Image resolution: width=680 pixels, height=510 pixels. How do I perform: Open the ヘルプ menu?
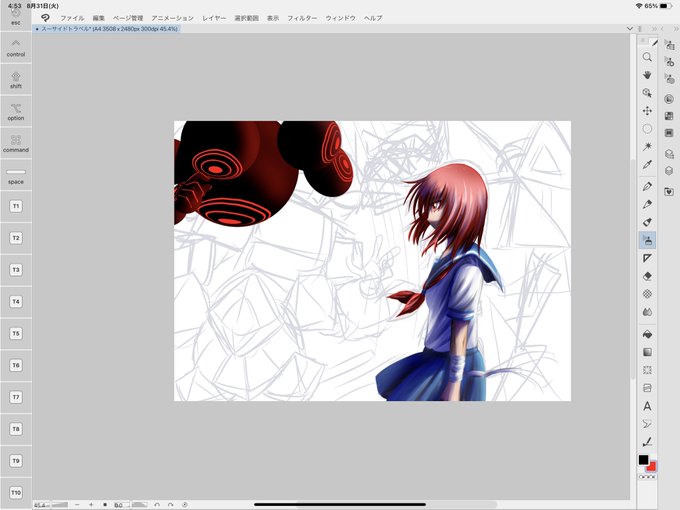pyautogui.click(x=373, y=18)
